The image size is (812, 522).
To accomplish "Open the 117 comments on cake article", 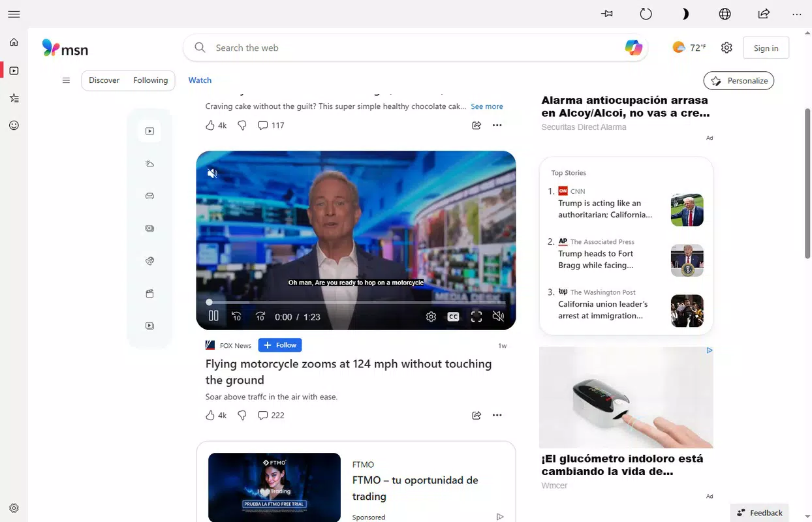I will [x=271, y=125].
